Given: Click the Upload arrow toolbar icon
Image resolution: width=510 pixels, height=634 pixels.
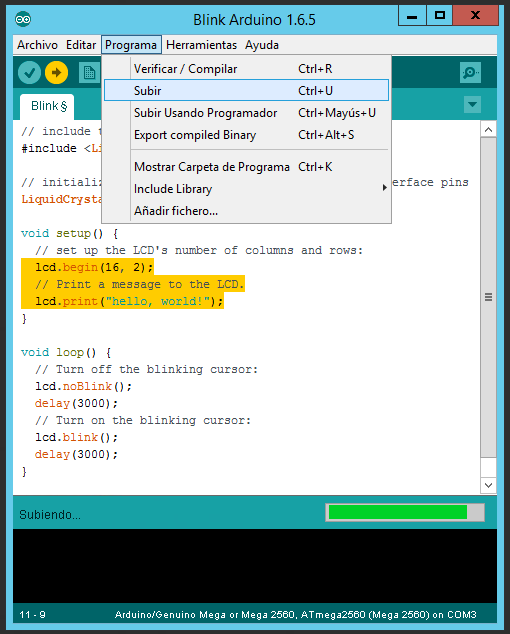Looking at the screenshot, I should click(56, 73).
